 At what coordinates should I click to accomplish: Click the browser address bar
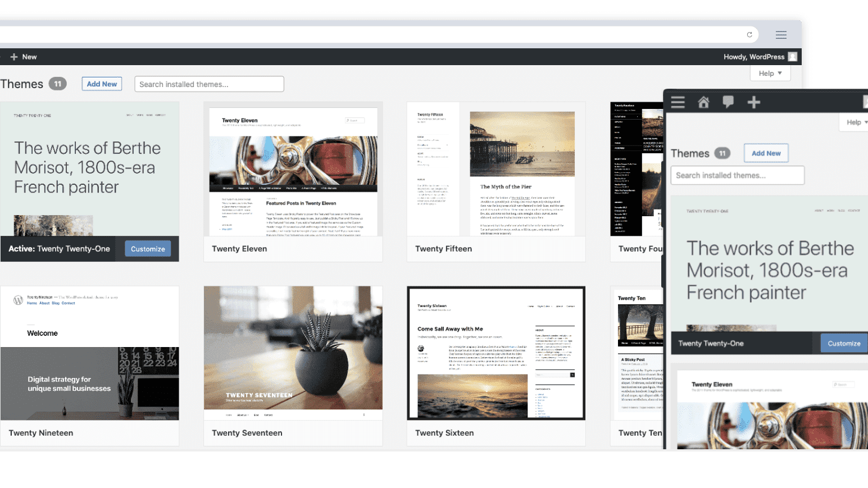tap(379, 35)
